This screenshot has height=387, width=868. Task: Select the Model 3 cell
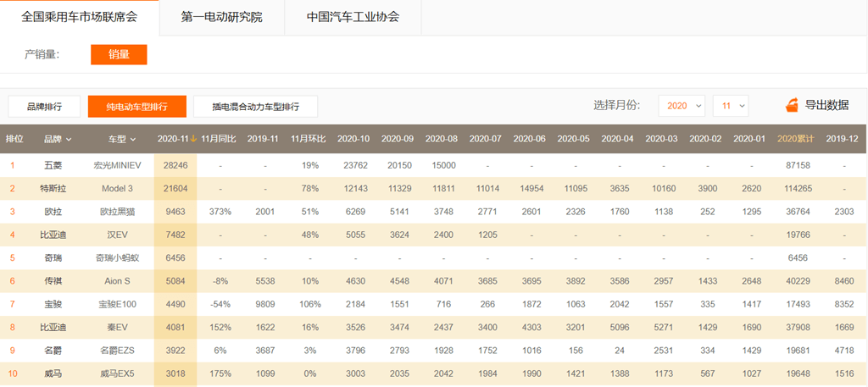pos(117,189)
